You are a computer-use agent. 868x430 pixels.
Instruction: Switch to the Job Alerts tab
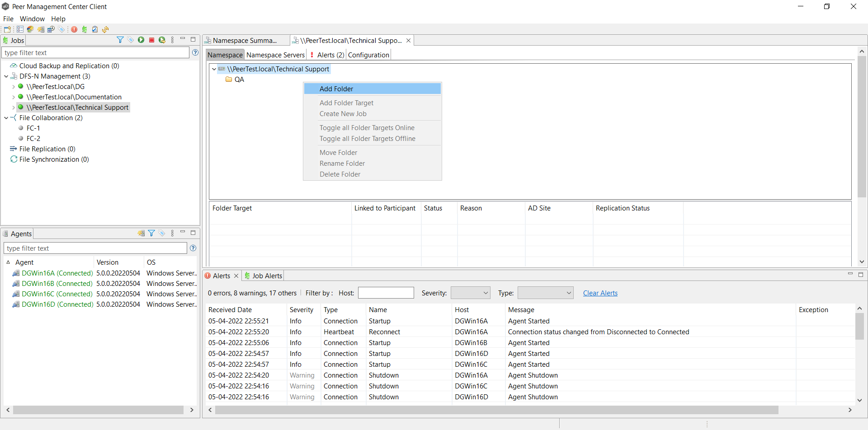tap(263, 276)
